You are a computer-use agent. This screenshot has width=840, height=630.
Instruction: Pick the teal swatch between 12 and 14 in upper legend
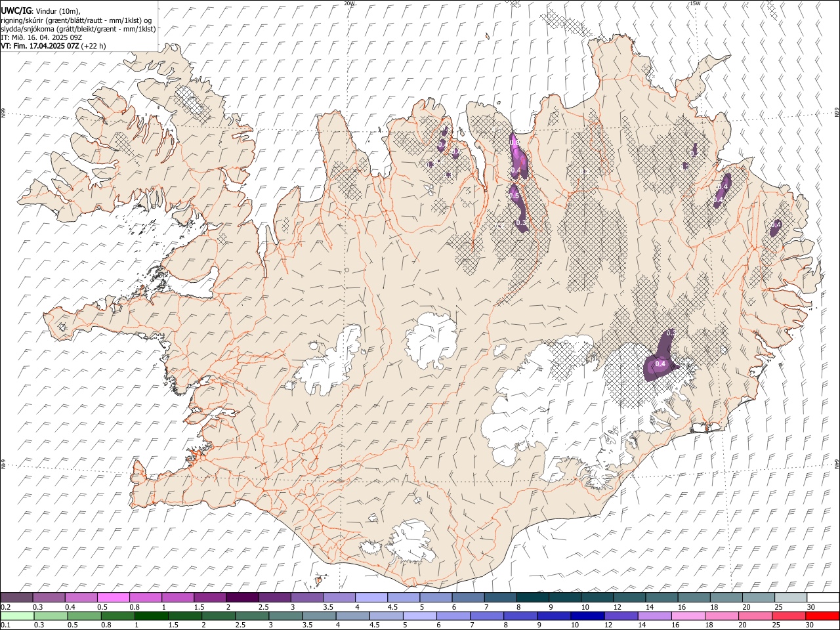pyautogui.click(x=629, y=597)
